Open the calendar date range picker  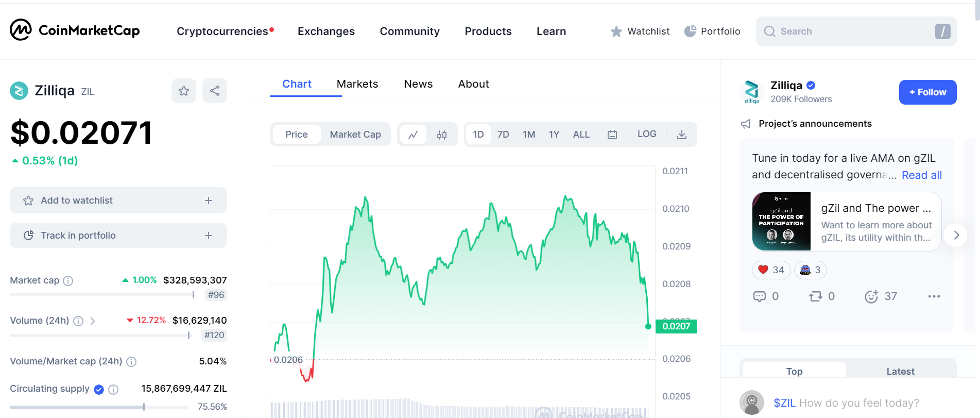coord(612,135)
